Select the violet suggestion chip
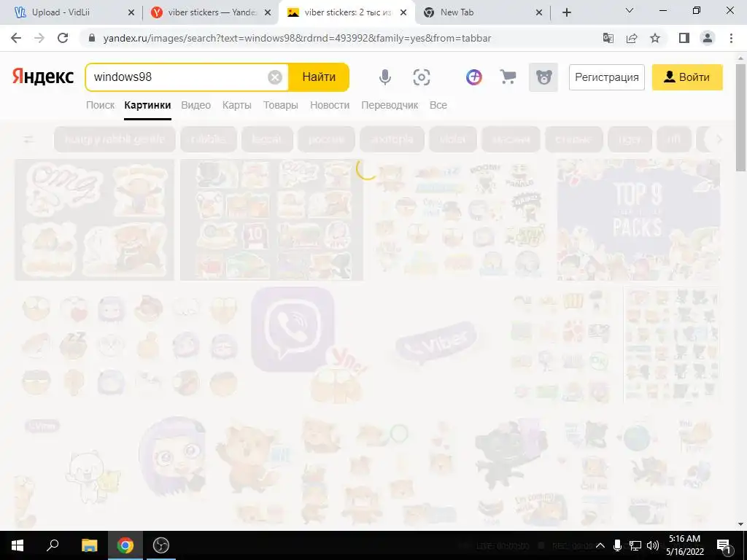This screenshot has height=560, width=747. (x=453, y=139)
